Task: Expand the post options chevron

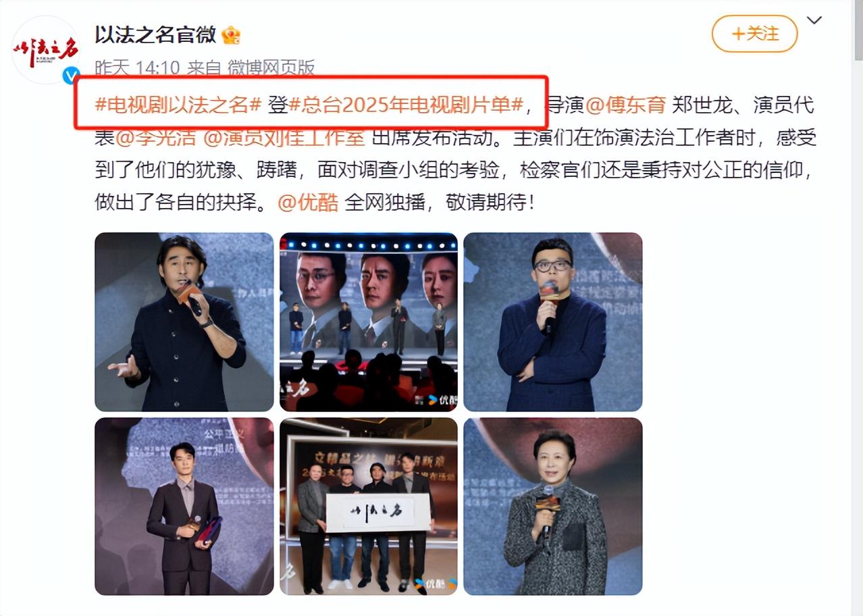Action: (x=815, y=20)
